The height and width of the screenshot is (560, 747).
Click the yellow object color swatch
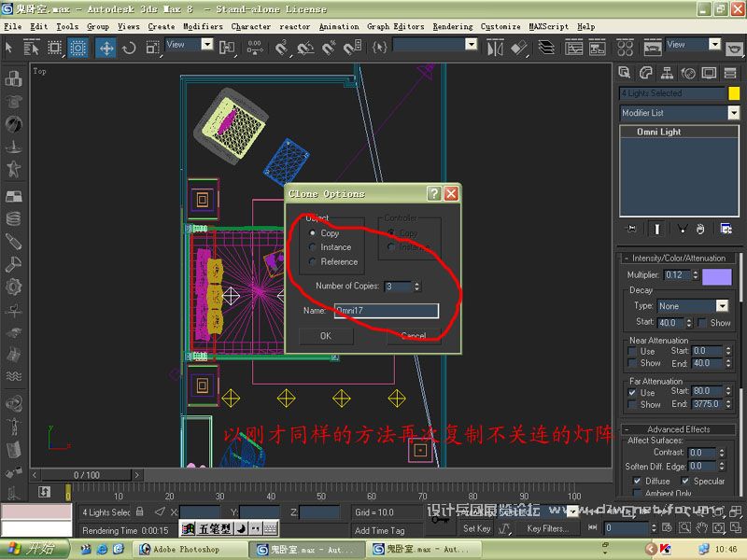pyautogui.click(x=734, y=92)
